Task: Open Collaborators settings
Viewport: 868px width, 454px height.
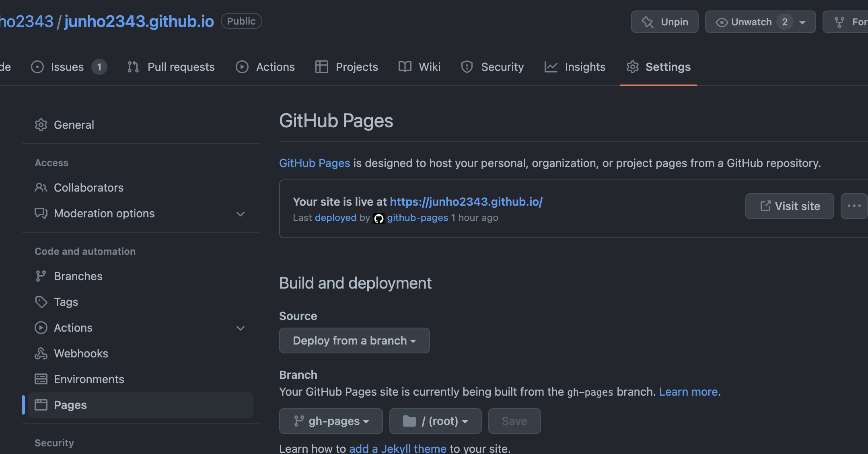Action: click(x=140, y=188)
